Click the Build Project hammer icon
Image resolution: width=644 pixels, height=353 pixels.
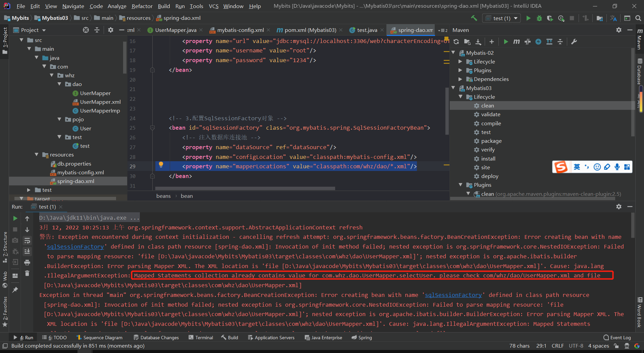coord(474,18)
